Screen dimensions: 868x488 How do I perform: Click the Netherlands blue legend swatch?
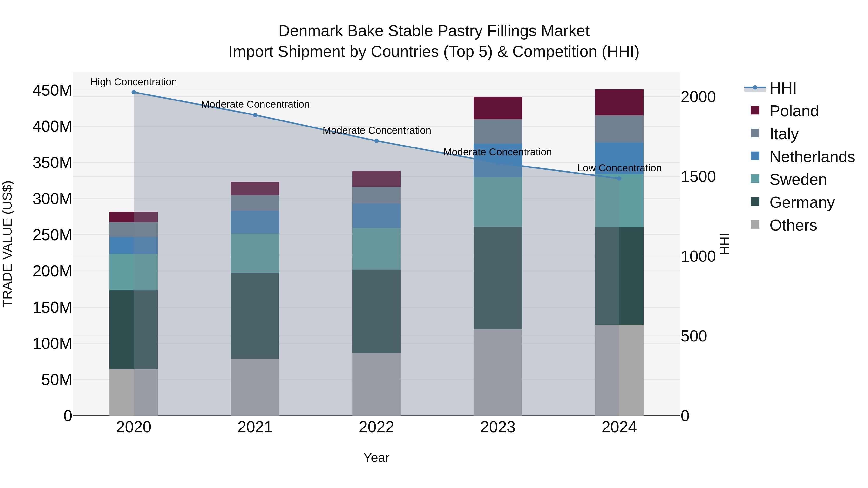pyautogui.click(x=755, y=156)
